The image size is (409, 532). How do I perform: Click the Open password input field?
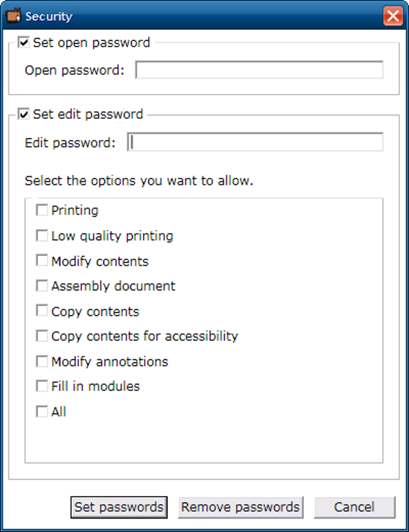pyautogui.click(x=259, y=70)
